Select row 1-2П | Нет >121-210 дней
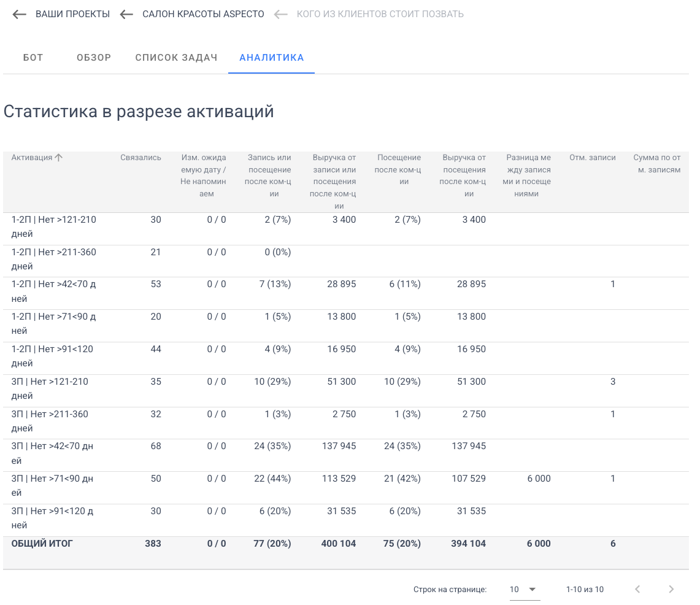The width and height of the screenshot is (700, 605). click(x=346, y=229)
